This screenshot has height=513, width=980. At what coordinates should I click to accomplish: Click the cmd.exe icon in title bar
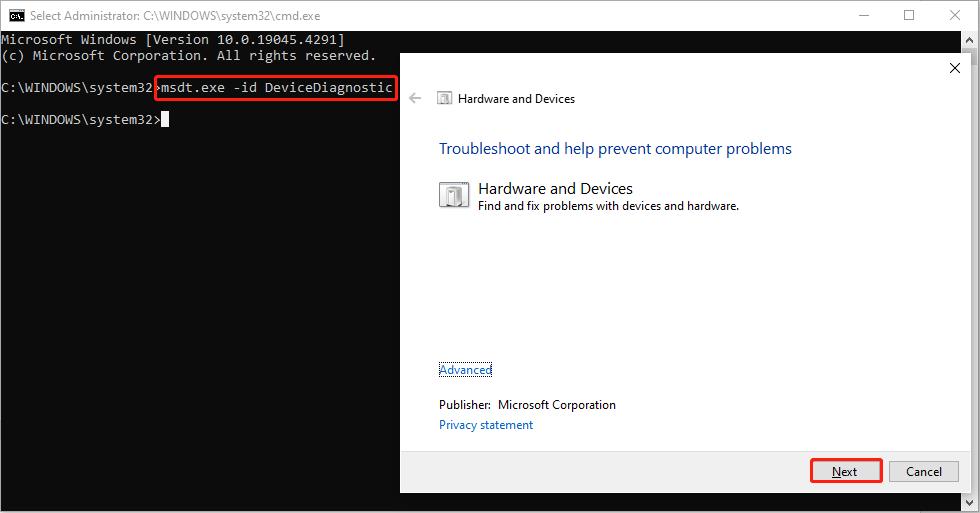click(17, 16)
